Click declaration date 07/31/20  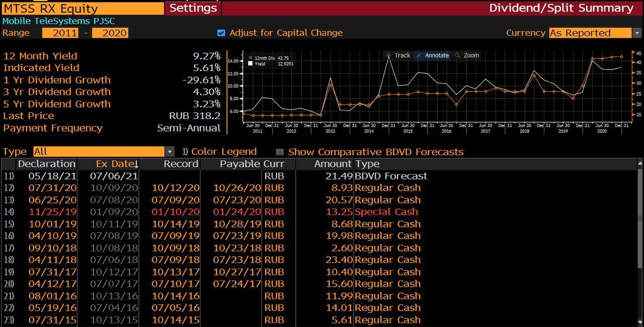pos(52,188)
